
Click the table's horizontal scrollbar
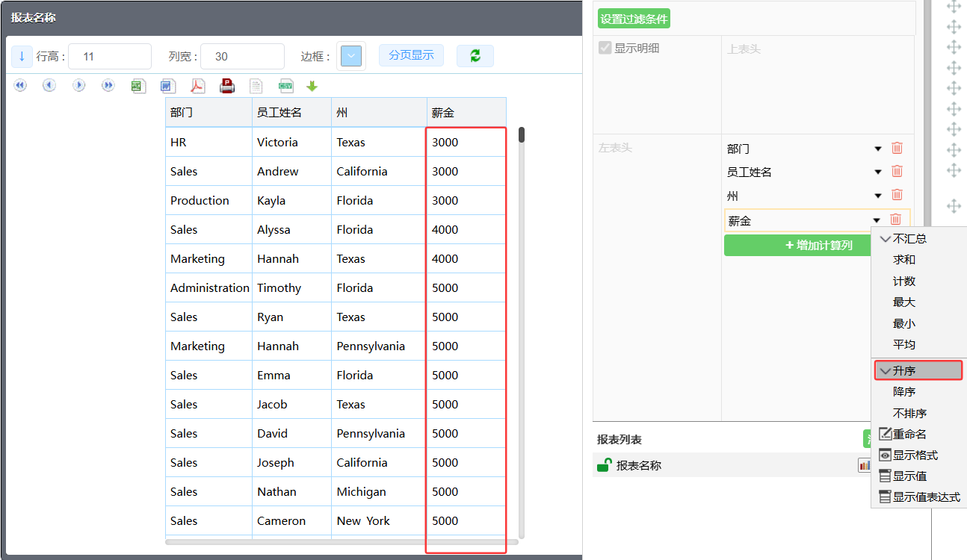tap(342, 541)
